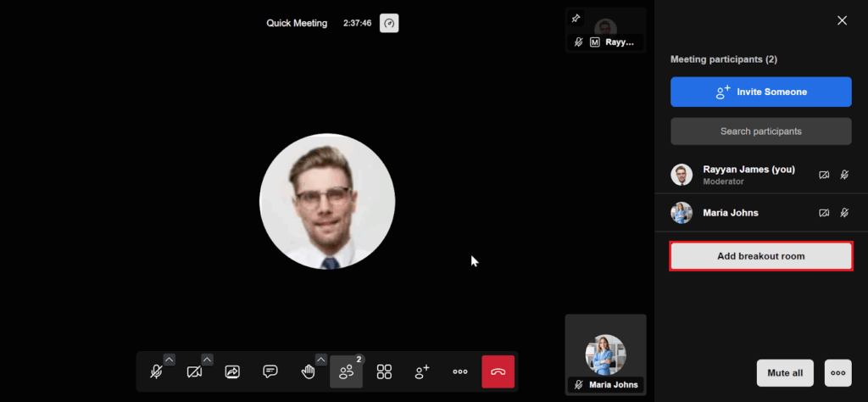Open reactions arrow above raise hand
This screenshot has width=868, height=402.
click(321, 359)
